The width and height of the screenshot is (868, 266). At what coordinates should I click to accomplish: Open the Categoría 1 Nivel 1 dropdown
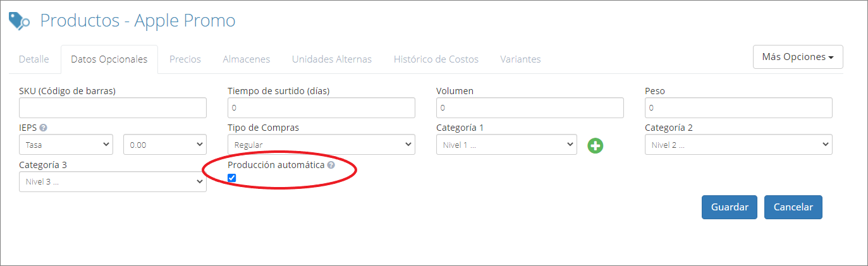(x=506, y=145)
